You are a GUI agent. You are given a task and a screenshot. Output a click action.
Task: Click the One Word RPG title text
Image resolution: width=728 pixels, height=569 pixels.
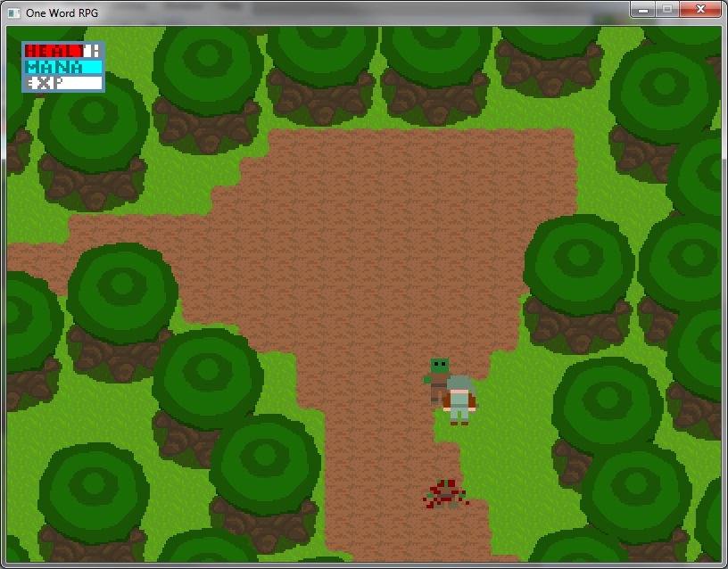(x=62, y=13)
